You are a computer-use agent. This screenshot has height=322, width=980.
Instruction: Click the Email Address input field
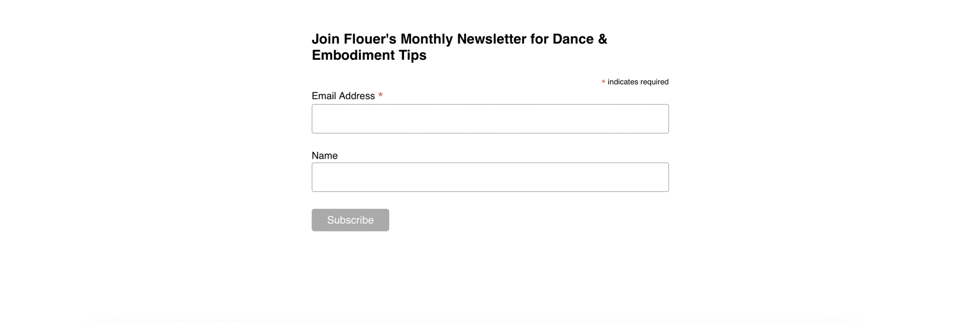point(490,119)
